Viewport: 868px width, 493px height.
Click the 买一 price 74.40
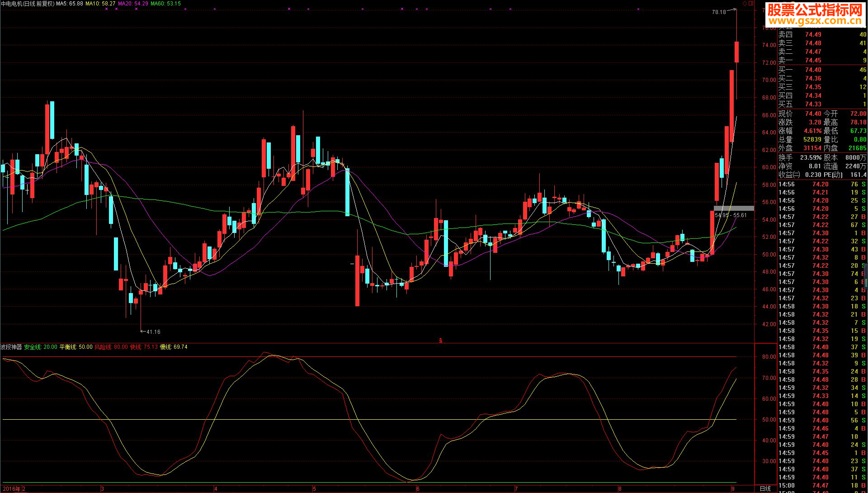coord(813,70)
